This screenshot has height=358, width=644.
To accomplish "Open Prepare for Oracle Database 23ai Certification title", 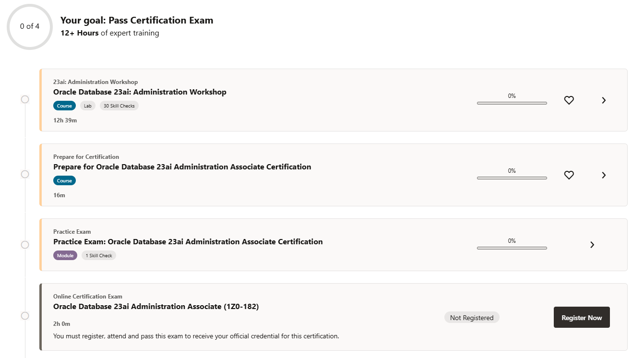I will [x=182, y=167].
